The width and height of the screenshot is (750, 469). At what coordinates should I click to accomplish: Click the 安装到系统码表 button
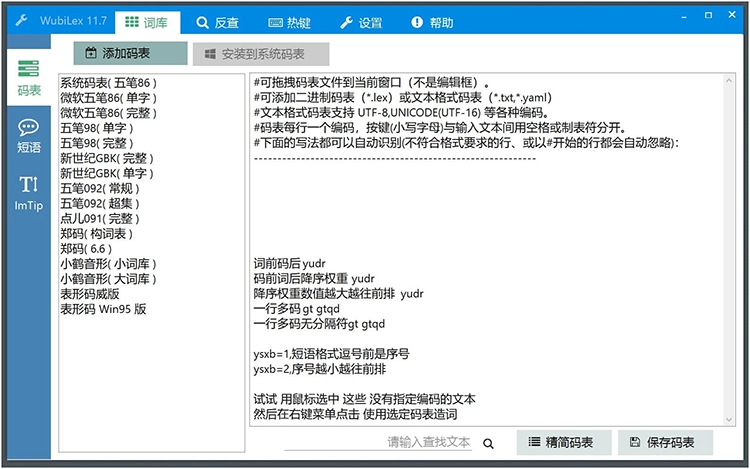click(x=260, y=54)
